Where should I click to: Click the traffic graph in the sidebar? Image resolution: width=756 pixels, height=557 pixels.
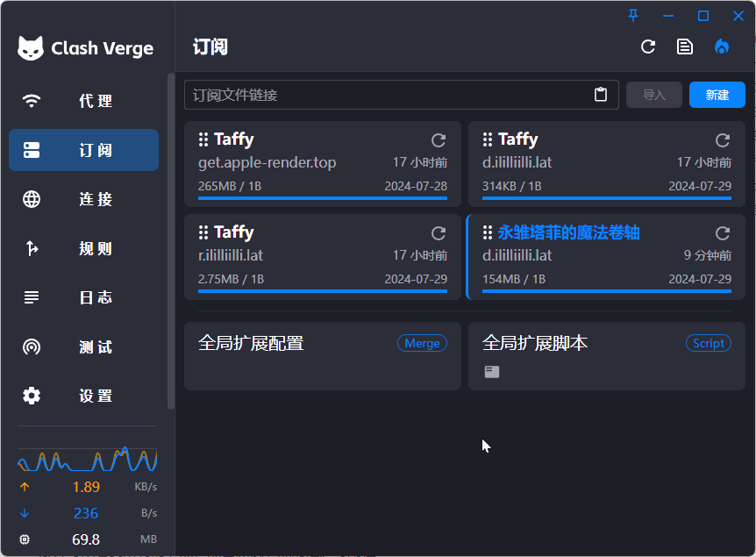[x=87, y=459]
